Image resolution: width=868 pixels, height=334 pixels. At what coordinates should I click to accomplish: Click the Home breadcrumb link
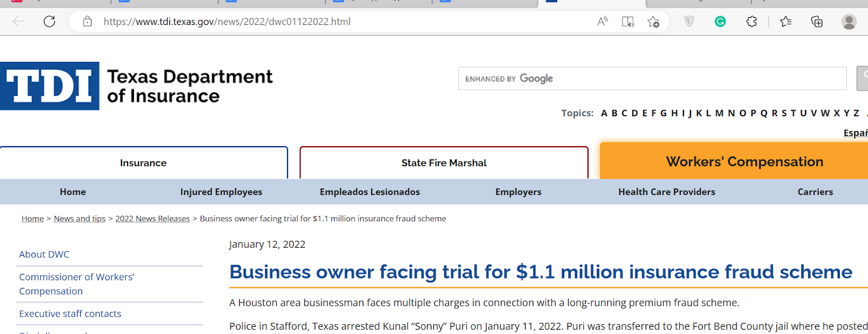[33, 218]
